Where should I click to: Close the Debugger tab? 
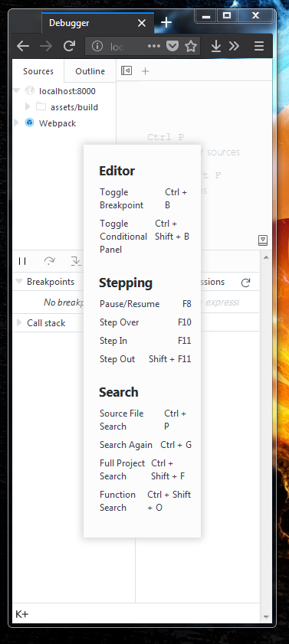point(141,23)
